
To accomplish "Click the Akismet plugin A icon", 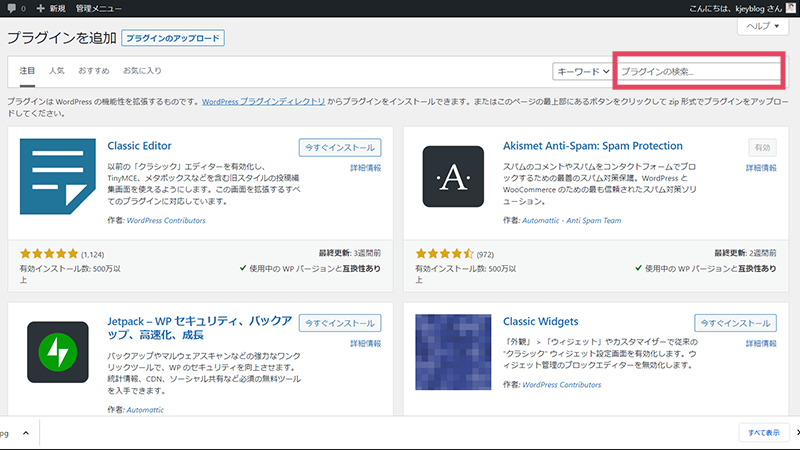I will (453, 177).
